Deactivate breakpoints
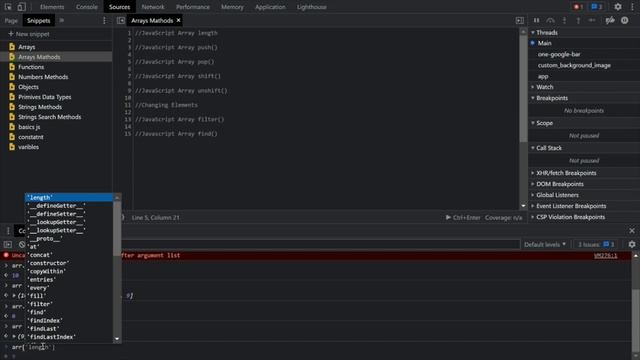Image resolution: width=640 pixels, height=360 pixels. point(610,20)
